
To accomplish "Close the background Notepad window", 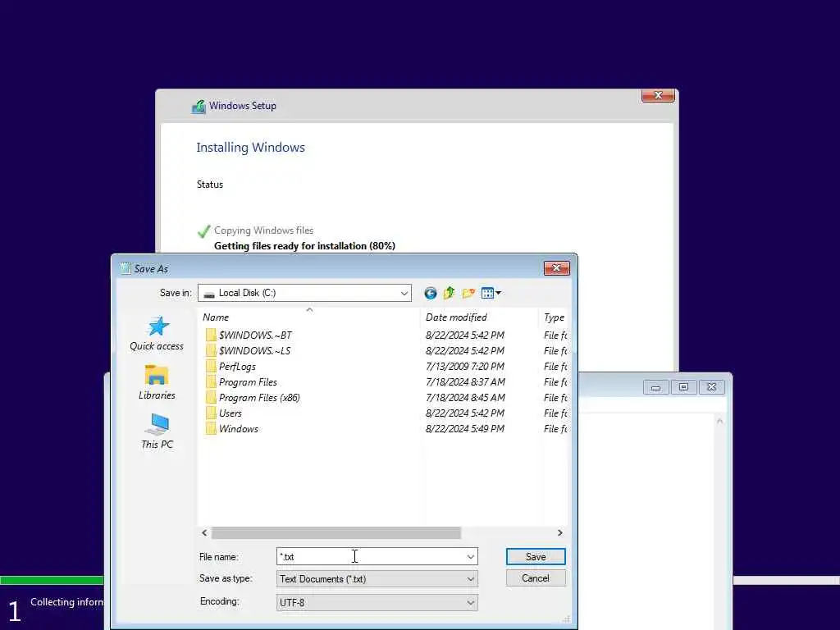I will point(711,387).
